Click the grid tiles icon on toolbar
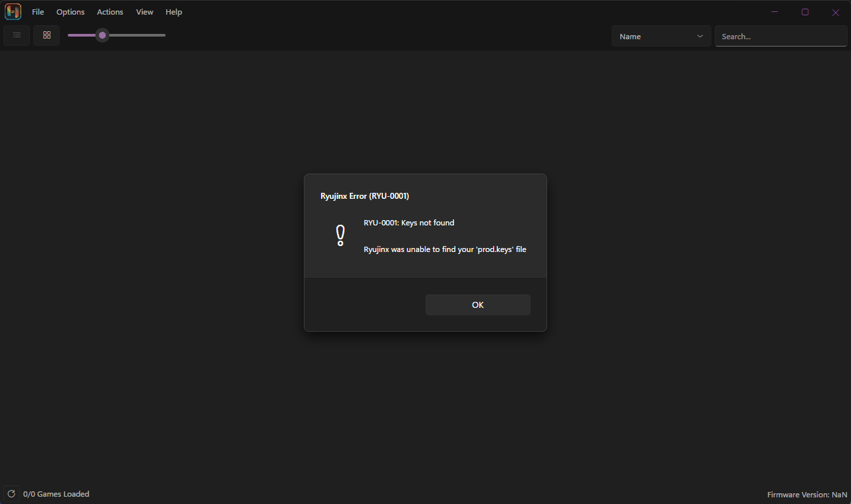Viewport: 851px width, 504px height. tap(47, 35)
